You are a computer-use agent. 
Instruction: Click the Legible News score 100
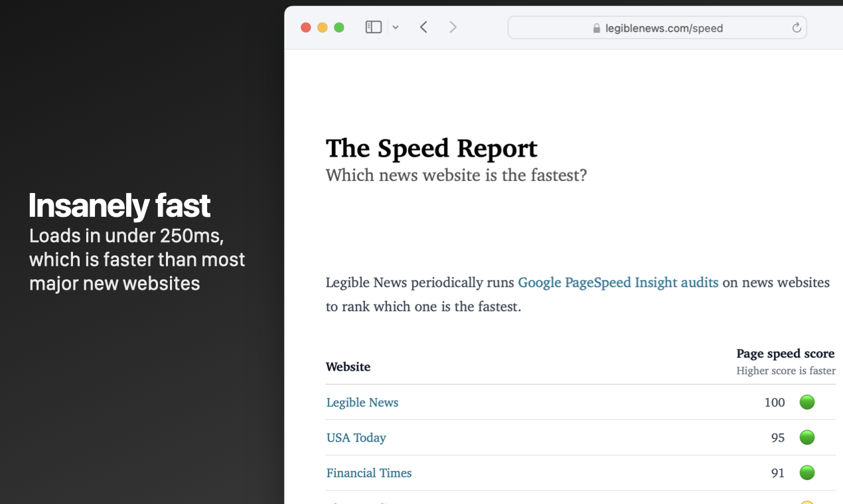tap(775, 403)
